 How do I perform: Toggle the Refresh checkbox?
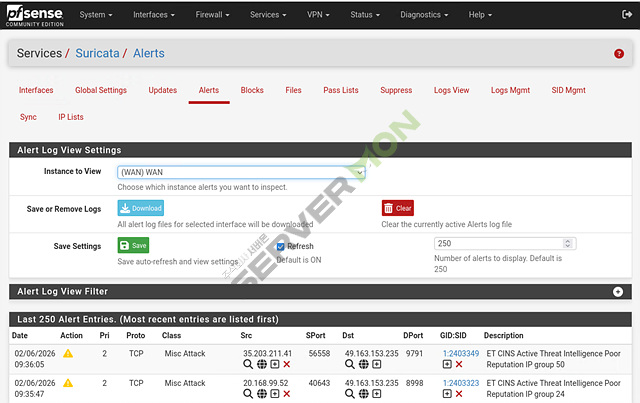280,247
